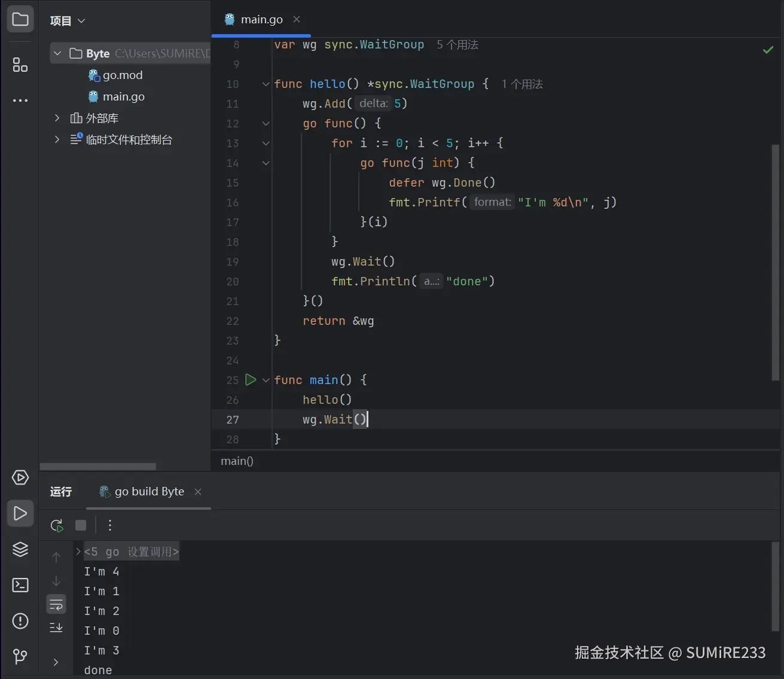The height and width of the screenshot is (679, 784).
Task: Fold the main() function at line 25
Action: (x=266, y=380)
